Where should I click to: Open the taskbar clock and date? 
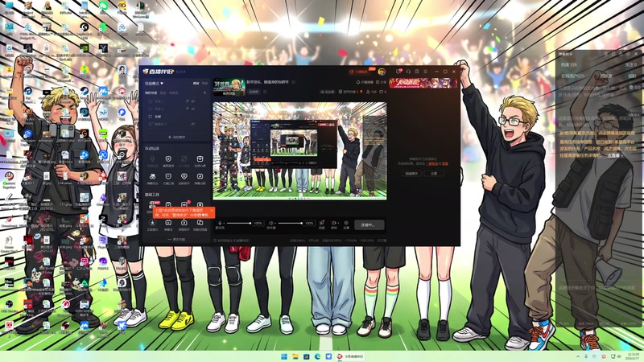point(633,356)
